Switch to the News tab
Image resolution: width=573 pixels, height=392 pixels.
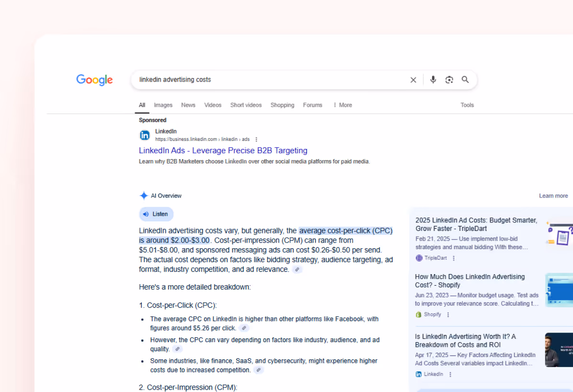coord(188,105)
